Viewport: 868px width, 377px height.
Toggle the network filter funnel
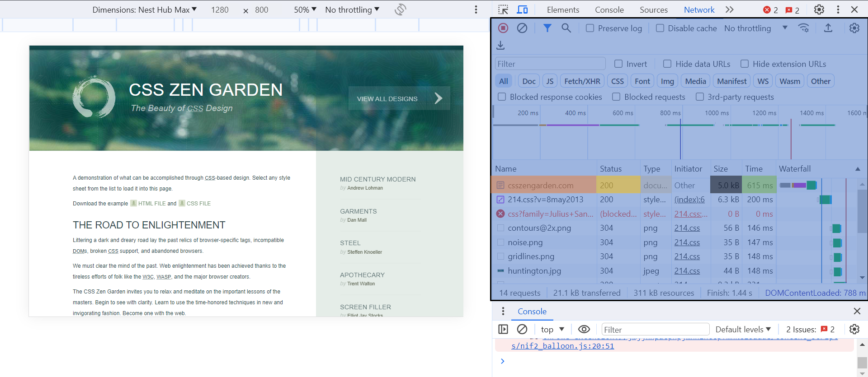[547, 28]
